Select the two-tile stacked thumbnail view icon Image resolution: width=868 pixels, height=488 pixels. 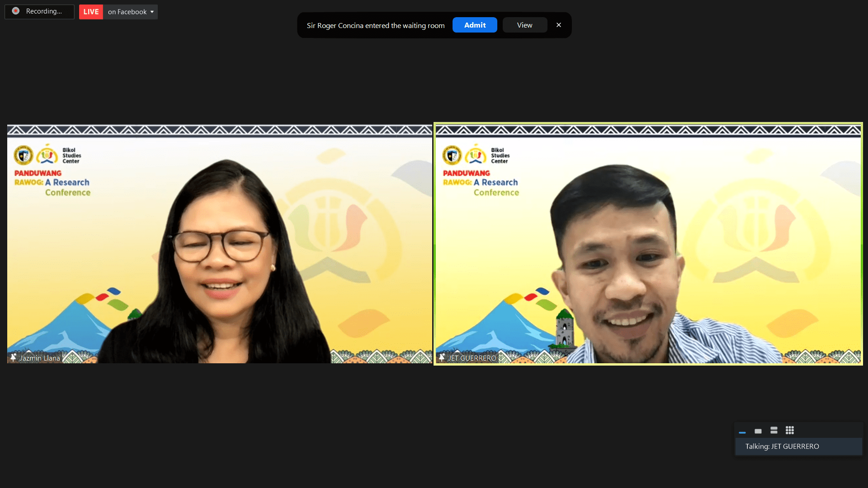(x=774, y=430)
